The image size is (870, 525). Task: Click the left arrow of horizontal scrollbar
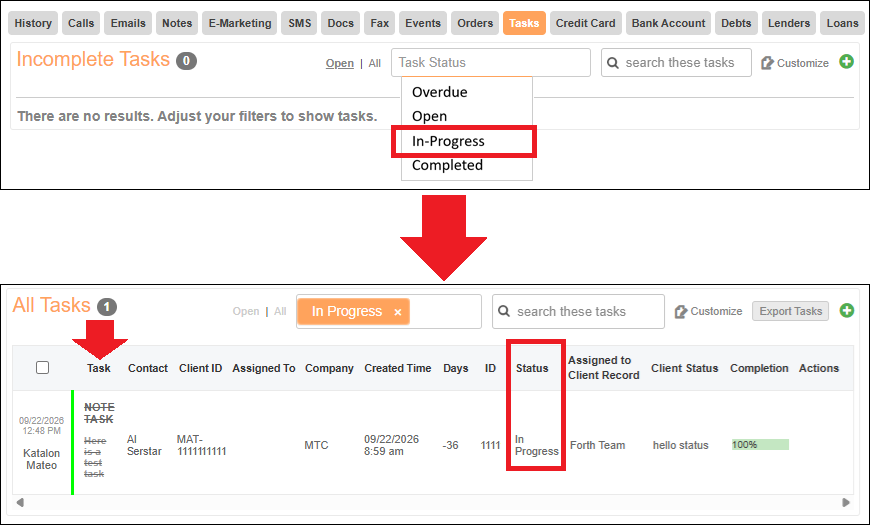(x=20, y=502)
